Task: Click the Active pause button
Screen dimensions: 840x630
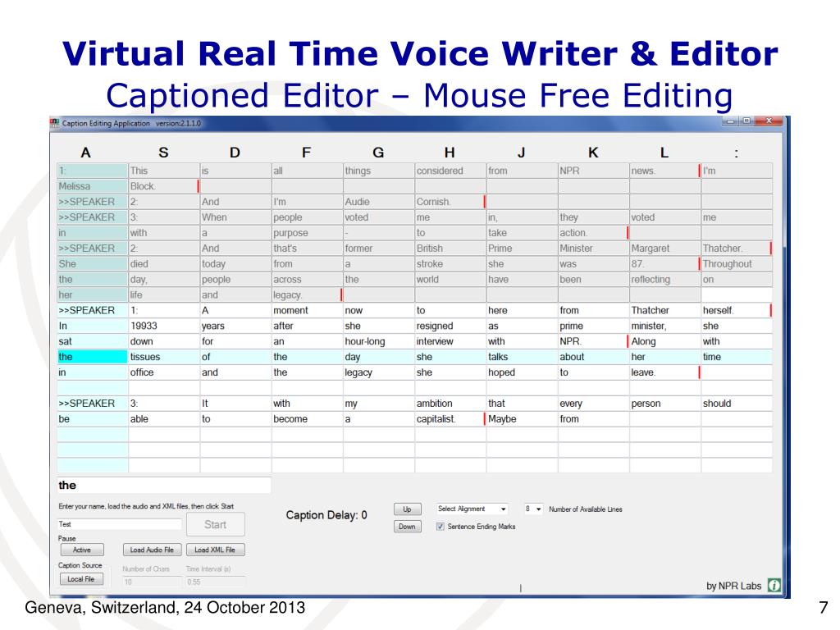Action: (x=82, y=550)
